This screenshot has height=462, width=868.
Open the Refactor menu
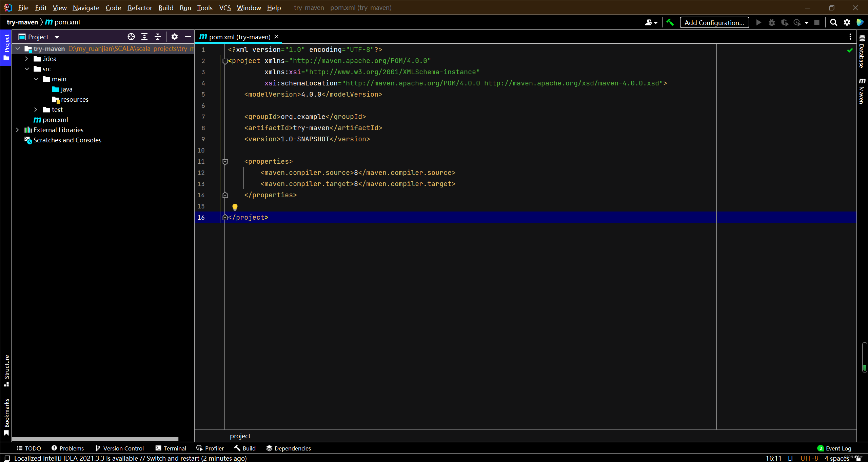(x=139, y=7)
